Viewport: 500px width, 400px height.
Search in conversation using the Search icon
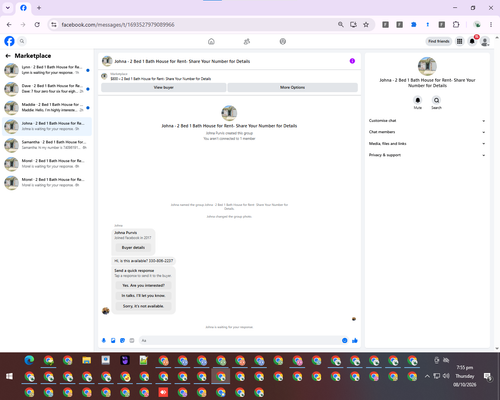(436, 100)
